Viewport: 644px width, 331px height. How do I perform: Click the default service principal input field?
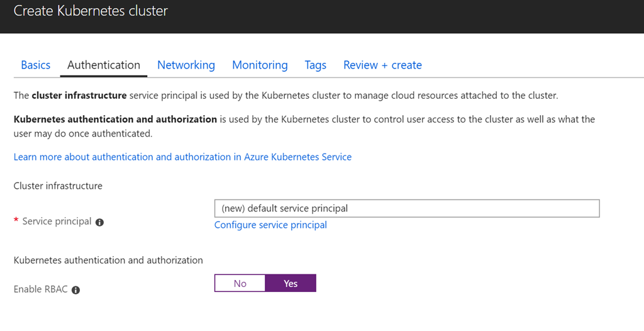click(x=406, y=208)
